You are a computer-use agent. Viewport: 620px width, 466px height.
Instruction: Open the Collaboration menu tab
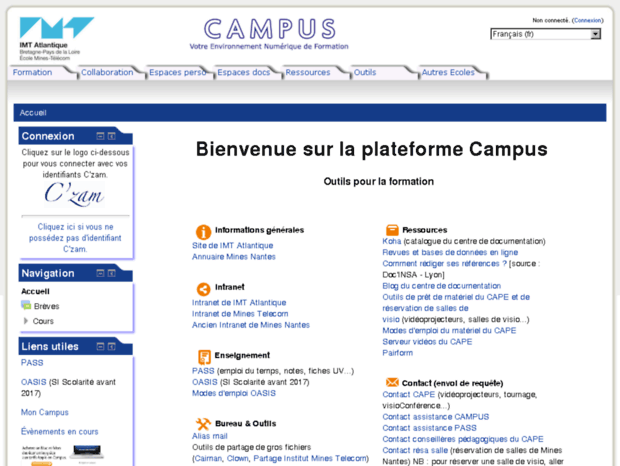(x=107, y=72)
